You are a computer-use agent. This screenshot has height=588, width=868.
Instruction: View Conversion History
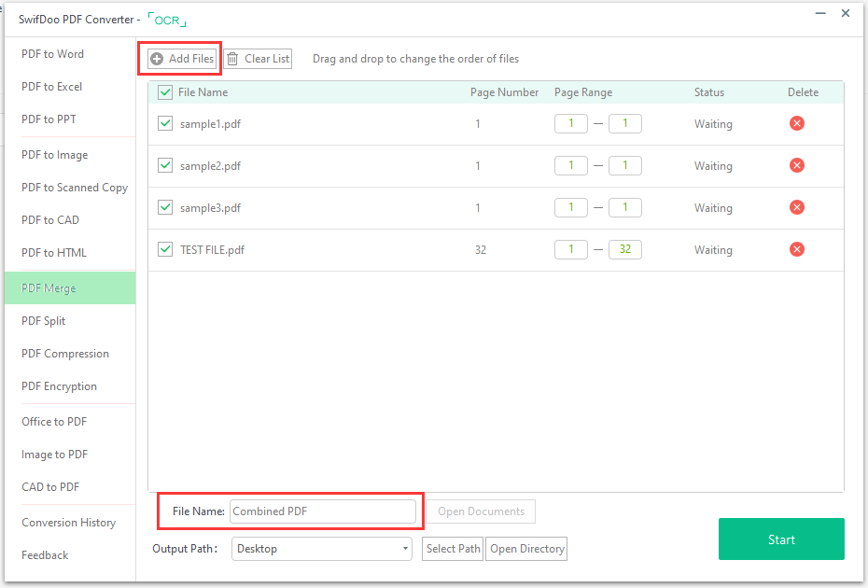[x=69, y=523]
